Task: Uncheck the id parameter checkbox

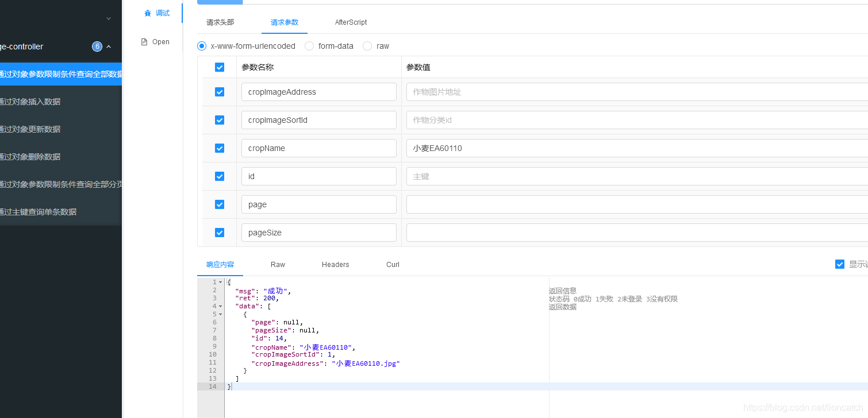Action: click(220, 176)
